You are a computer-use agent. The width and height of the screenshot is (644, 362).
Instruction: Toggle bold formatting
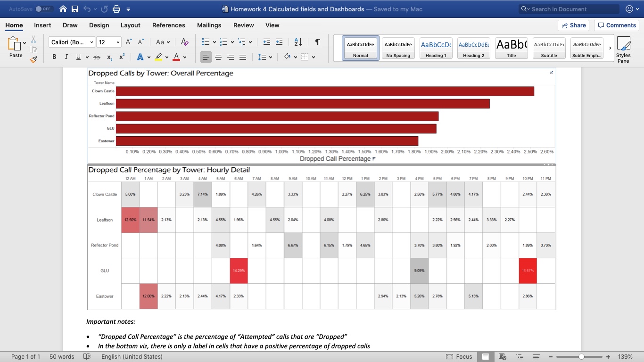click(x=54, y=57)
